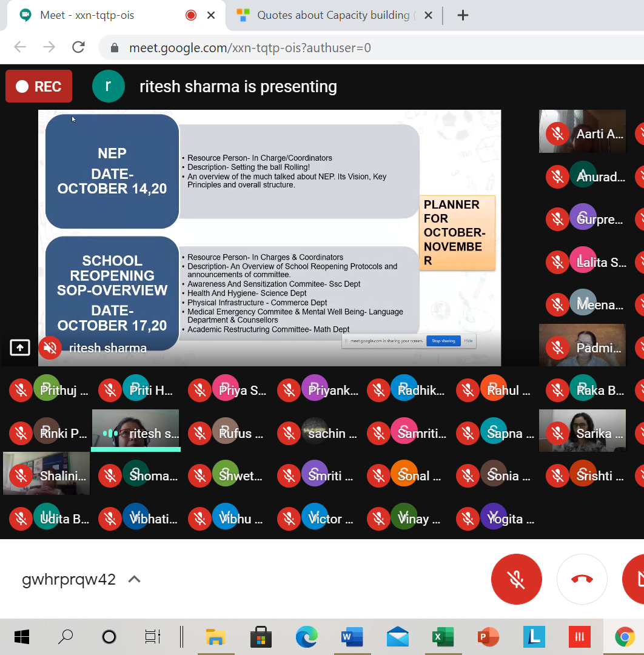The image size is (644, 655).
Task: Click Shwet participant avatar
Action: click(226, 473)
